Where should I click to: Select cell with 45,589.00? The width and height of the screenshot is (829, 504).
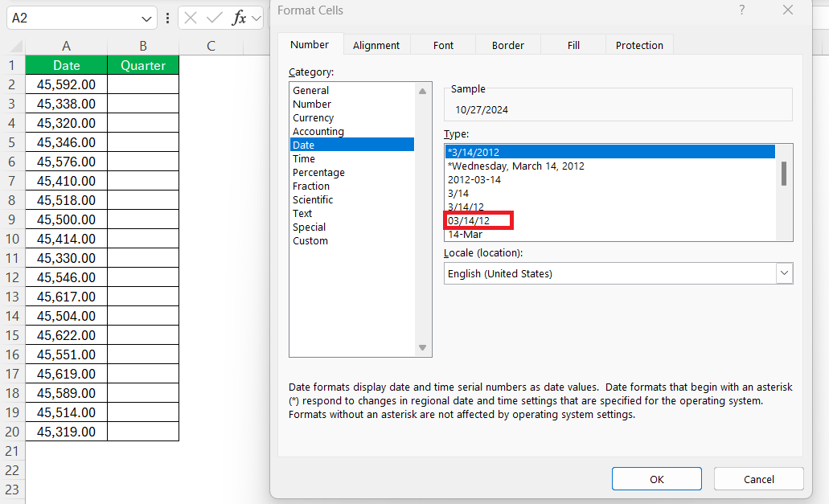tap(66, 393)
